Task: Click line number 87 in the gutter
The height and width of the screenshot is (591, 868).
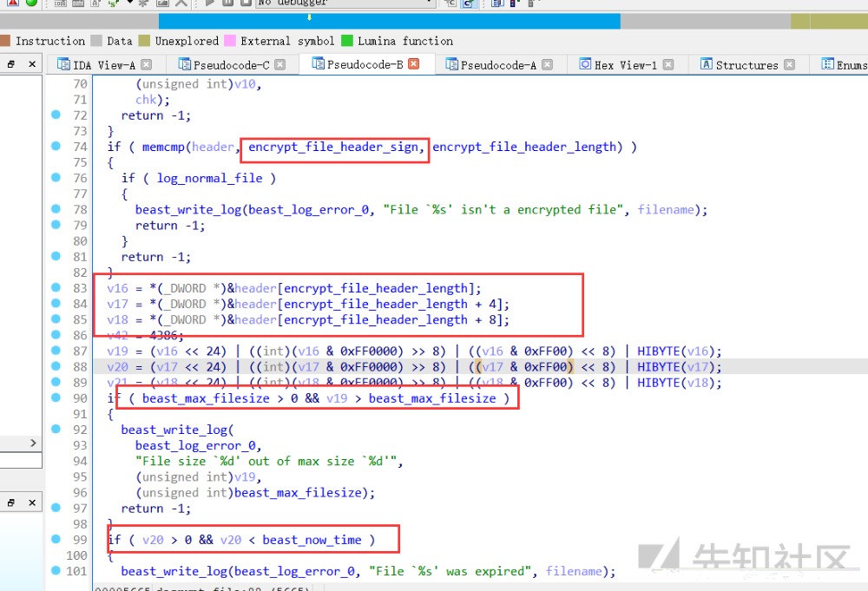Action: [x=80, y=351]
